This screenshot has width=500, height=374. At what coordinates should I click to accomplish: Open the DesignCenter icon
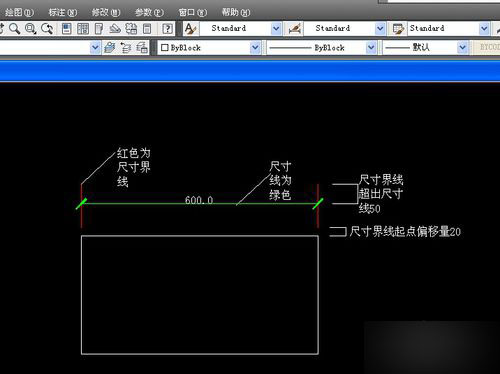83,29
